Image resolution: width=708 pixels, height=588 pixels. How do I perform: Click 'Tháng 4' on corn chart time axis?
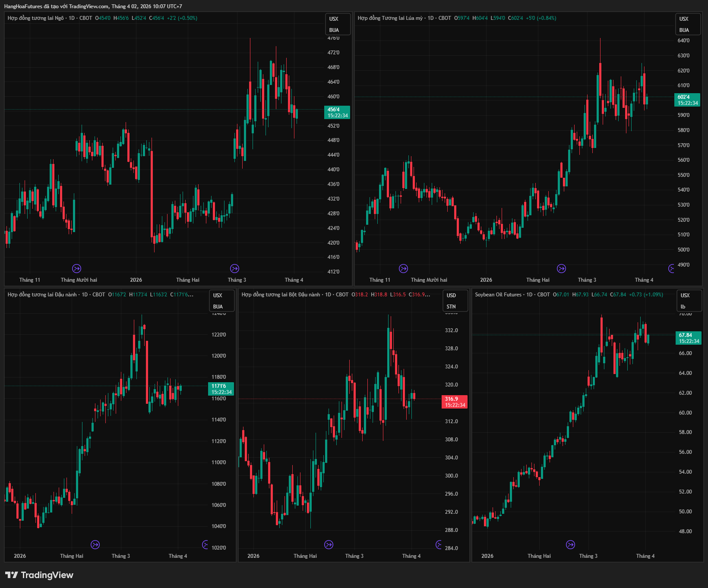pyautogui.click(x=294, y=280)
